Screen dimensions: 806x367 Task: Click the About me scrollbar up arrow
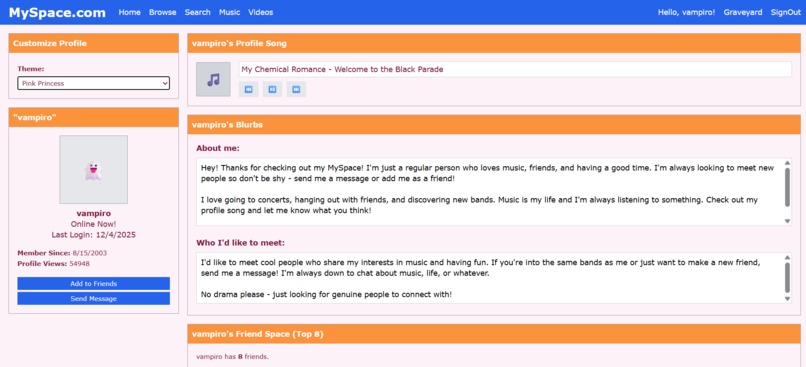point(787,163)
